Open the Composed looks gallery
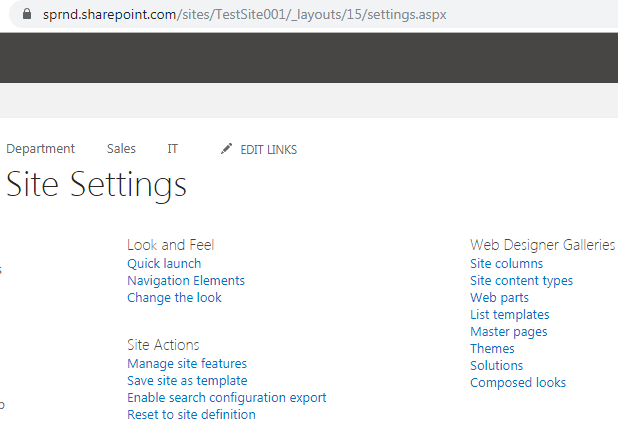Viewport: 618px width, 423px height. coord(518,383)
